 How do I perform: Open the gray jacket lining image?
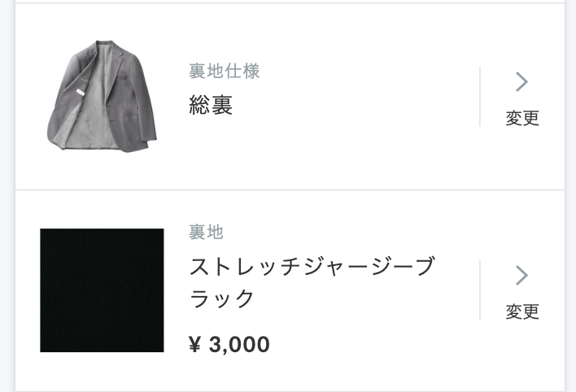(102, 96)
